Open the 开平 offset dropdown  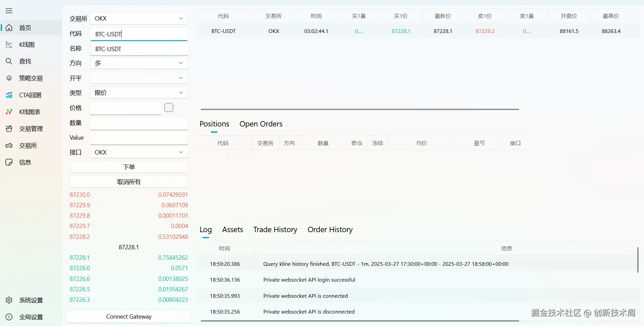[x=139, y=78]
